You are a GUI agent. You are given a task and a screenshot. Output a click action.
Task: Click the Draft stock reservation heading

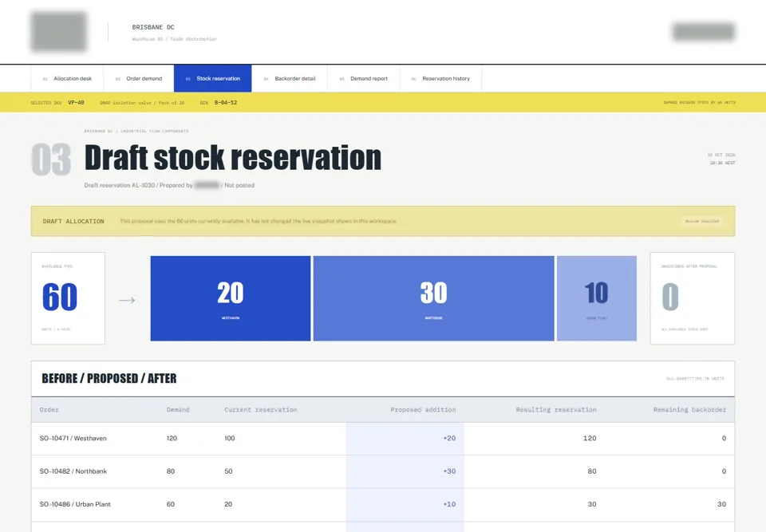click(232, 158)
